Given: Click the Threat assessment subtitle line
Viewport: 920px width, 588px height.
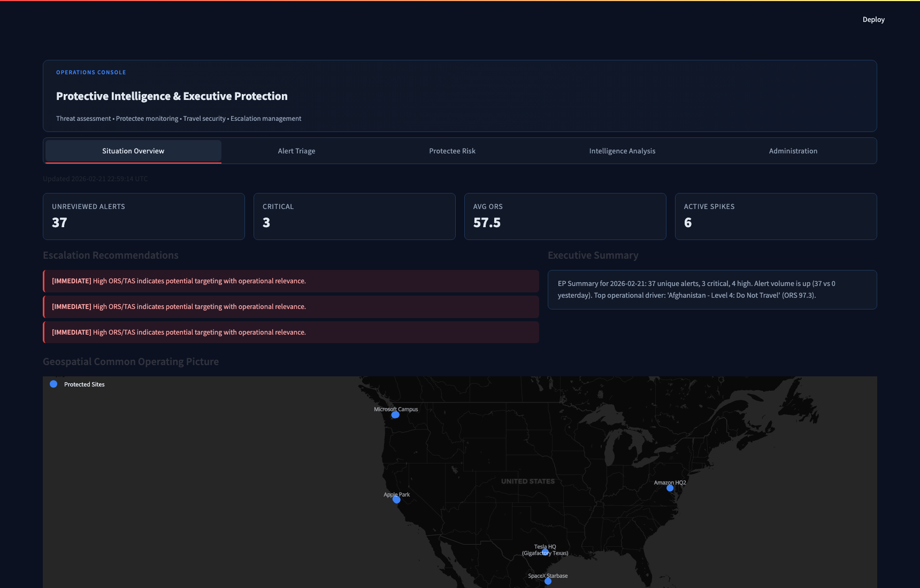Looking at the screenshot, I should [x=179, y=119].
